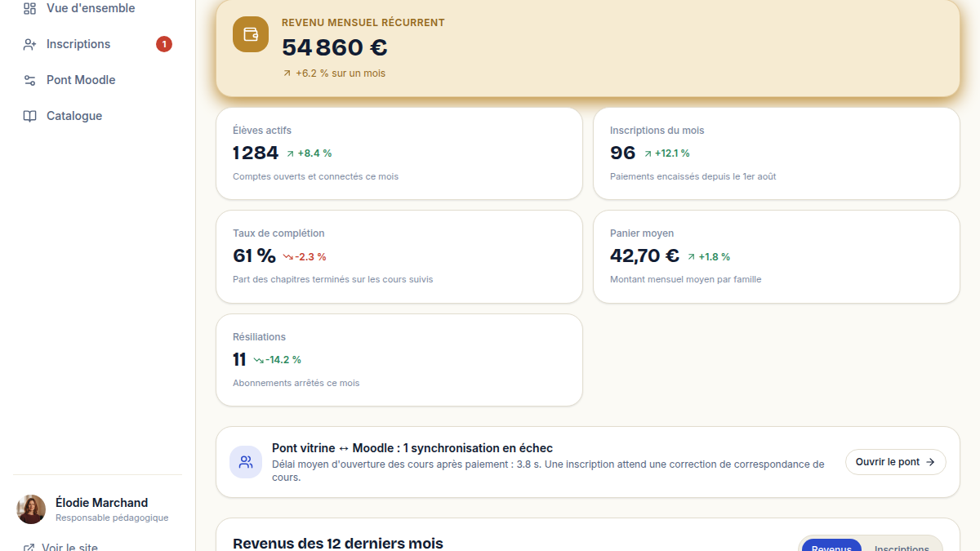The image size is (980, 551).
Task: Click the Catalogue book icon
Action: pyautogui.click(x=29, y=116)
